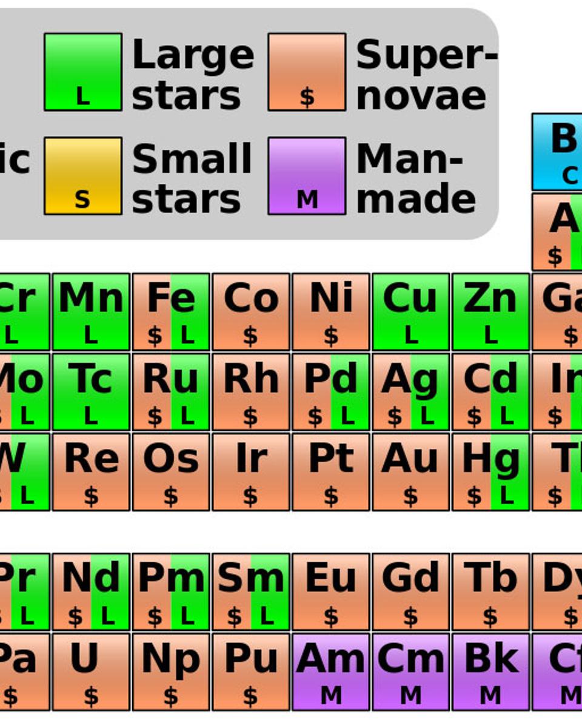The width and height of the screenshot is (582, 728).
Task: Select the Re element tile
Action: pos(91,472)
